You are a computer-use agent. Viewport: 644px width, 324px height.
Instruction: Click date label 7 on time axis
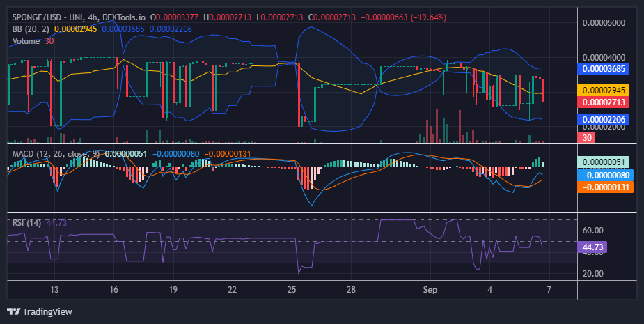point(549,289)
